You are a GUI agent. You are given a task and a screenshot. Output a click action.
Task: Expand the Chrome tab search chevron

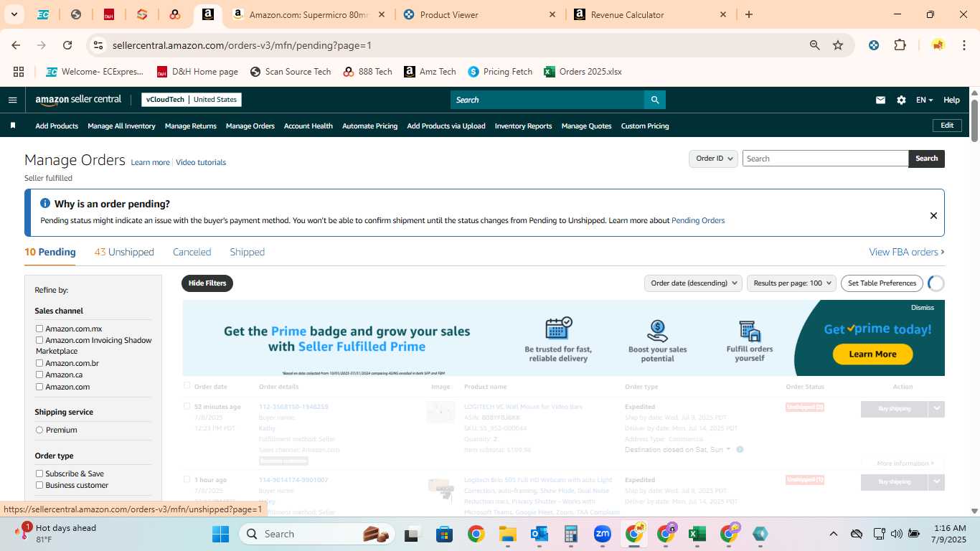[x=15, y=14]
